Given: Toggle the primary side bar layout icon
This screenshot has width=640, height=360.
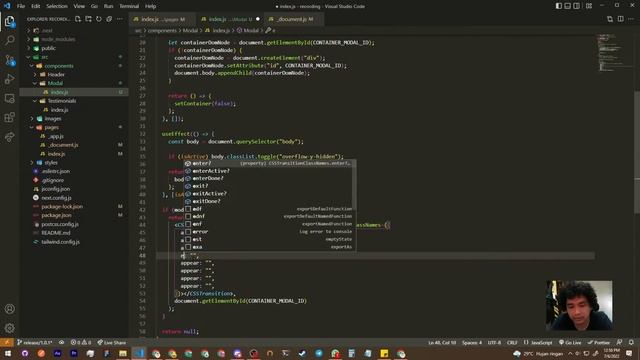Looking at the screenshot, I should pos(558,6).
